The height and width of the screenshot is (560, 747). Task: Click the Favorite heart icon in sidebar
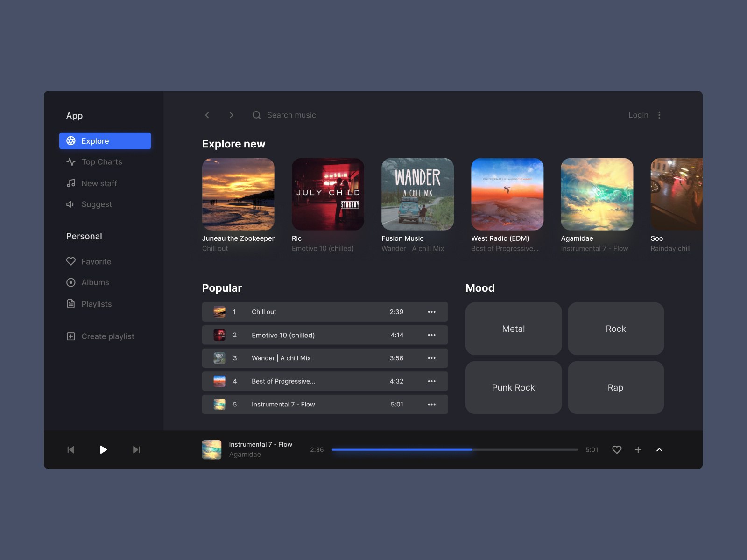pos(71,261)
